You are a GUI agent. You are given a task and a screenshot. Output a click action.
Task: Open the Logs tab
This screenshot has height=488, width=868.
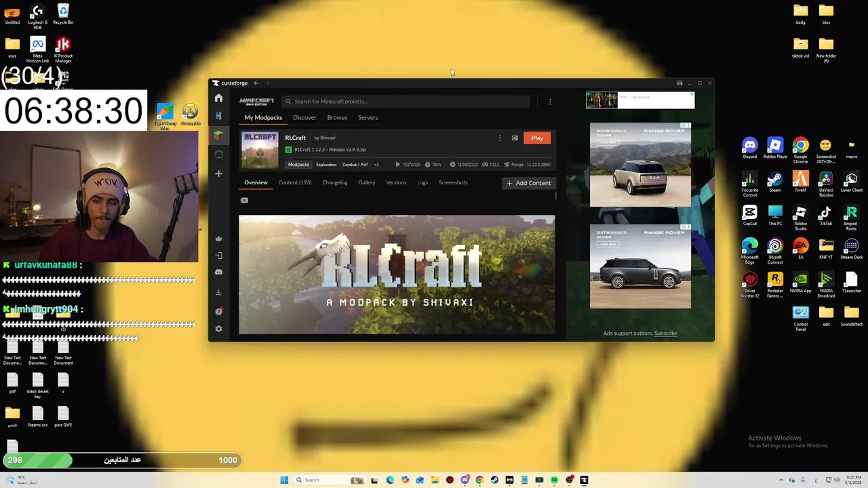422,182
